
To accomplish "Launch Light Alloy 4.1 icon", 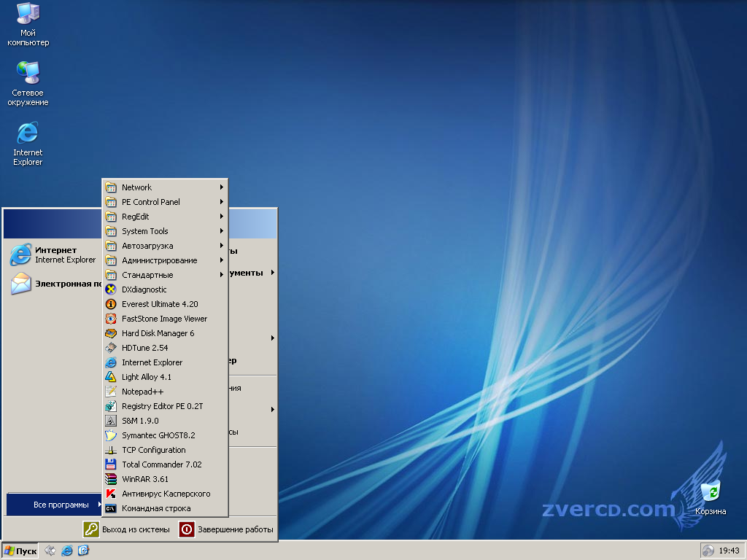I will (x=111, y=377).
